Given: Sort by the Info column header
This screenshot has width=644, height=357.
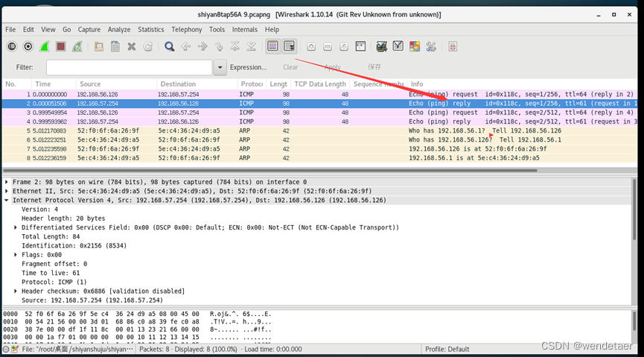Looking at the screenshot, I should pos(522,84).
